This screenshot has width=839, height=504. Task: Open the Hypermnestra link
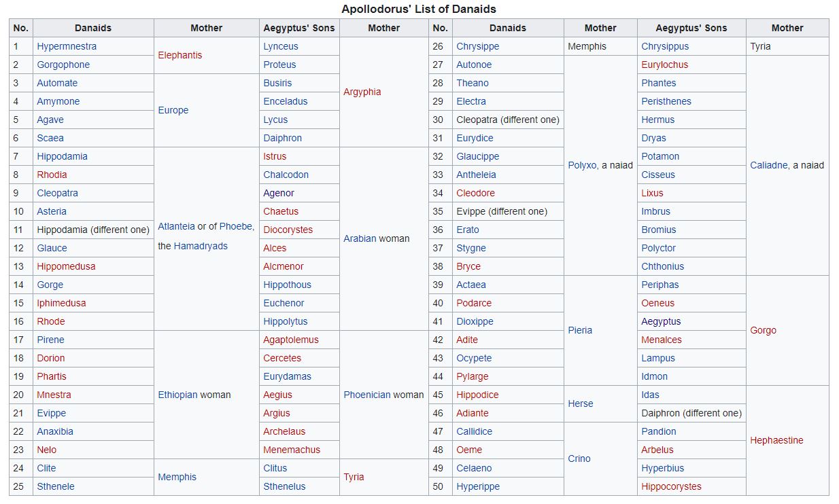67,46
